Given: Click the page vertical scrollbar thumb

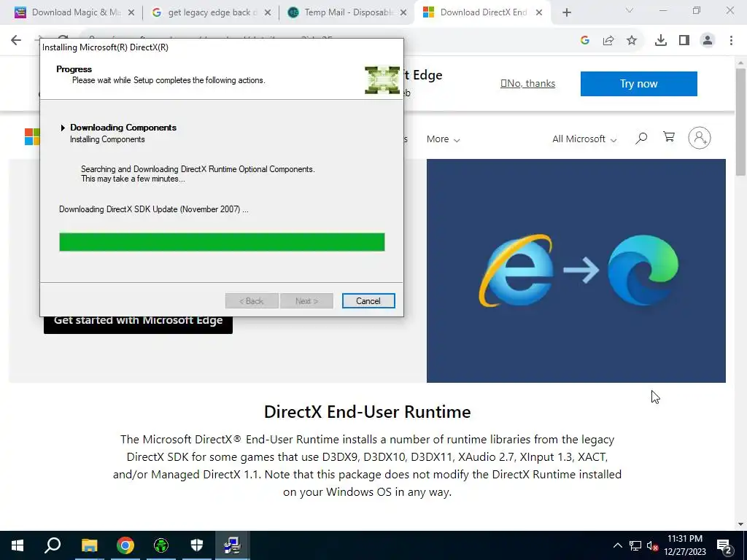Looking at the screenshot, I should tap(740, 122).
